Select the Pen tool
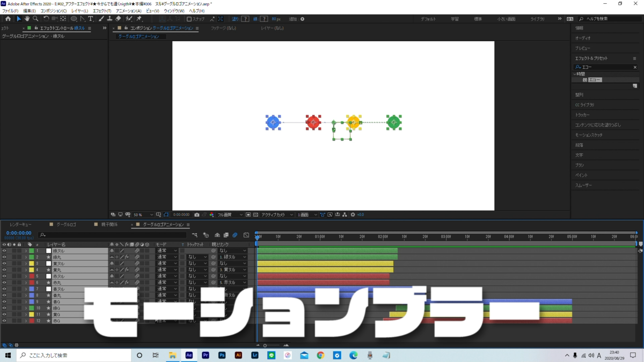The width and height of the screenshot is (644, 362). tap(83, 19)
